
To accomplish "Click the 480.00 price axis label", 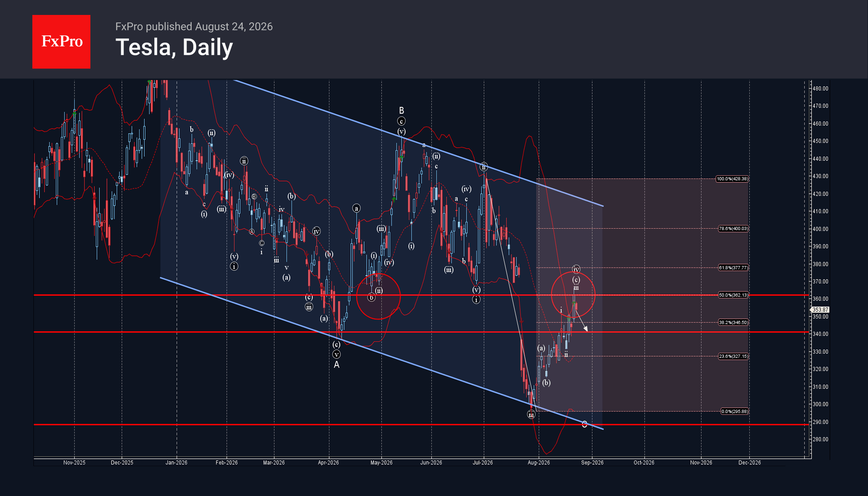I will (x=820, y=89).
